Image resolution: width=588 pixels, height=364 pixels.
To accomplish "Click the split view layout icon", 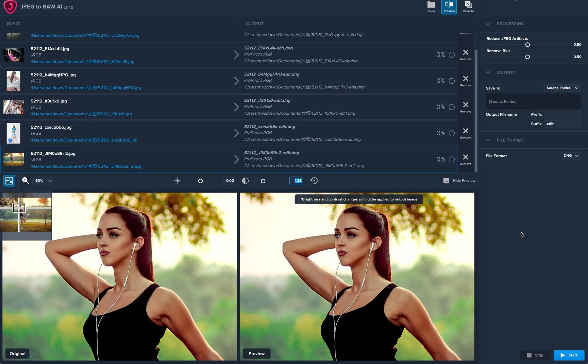I will pyautogui.click(x=9, y=181).
